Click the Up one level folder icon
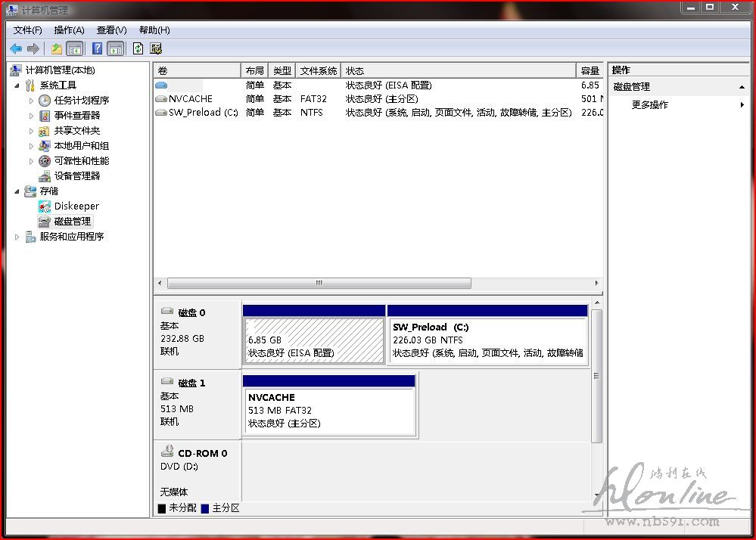 click(57, 48)
